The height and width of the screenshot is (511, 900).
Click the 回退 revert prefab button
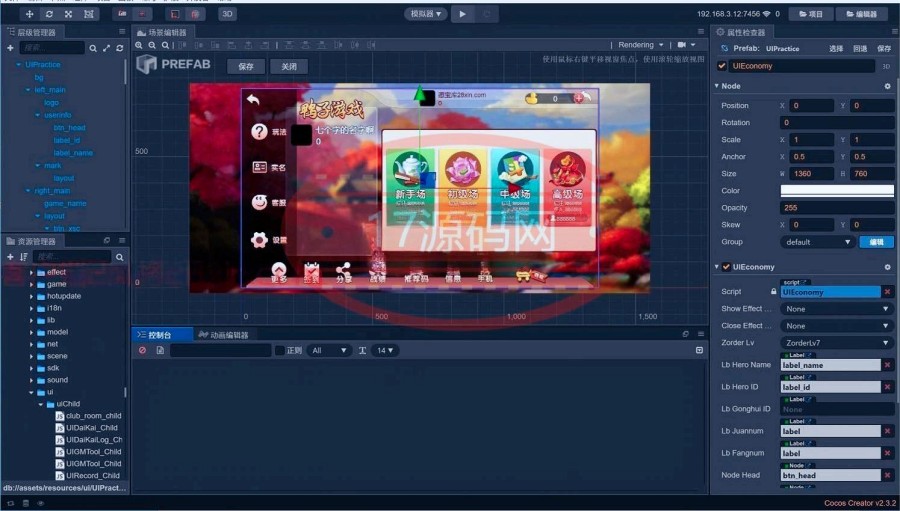tap(860, 49)
